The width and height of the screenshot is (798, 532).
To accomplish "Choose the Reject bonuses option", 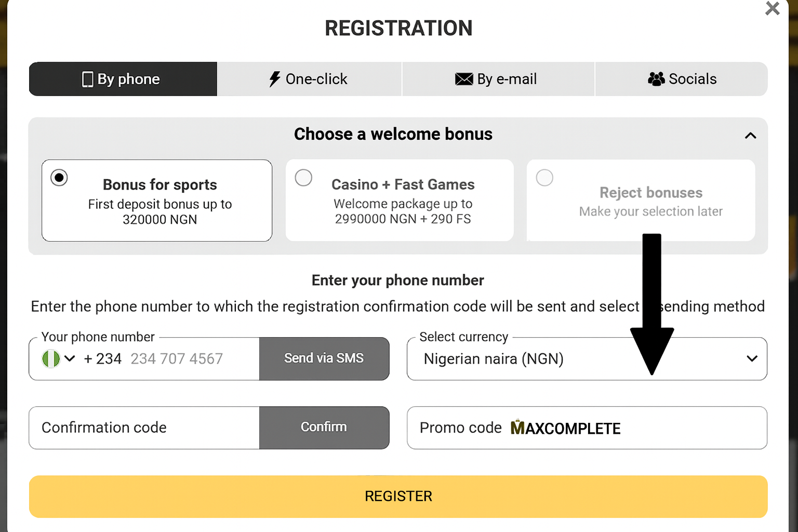I will point(544,177).
